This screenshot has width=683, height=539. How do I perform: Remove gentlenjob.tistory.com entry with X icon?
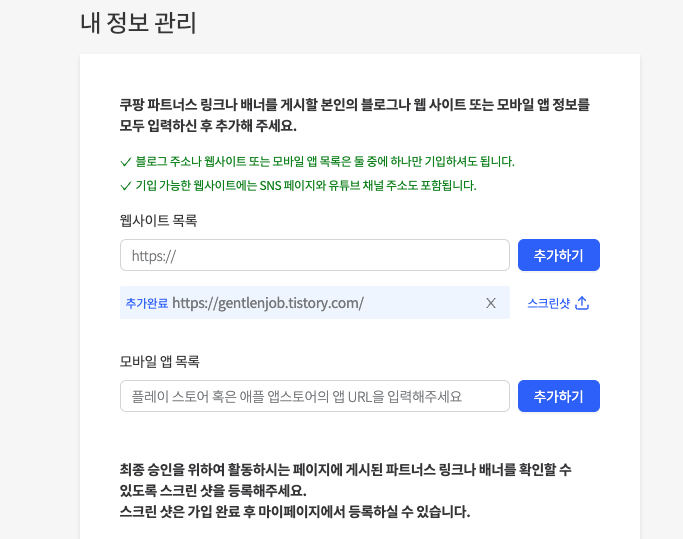pyautogui.click(x=490, y=303)
